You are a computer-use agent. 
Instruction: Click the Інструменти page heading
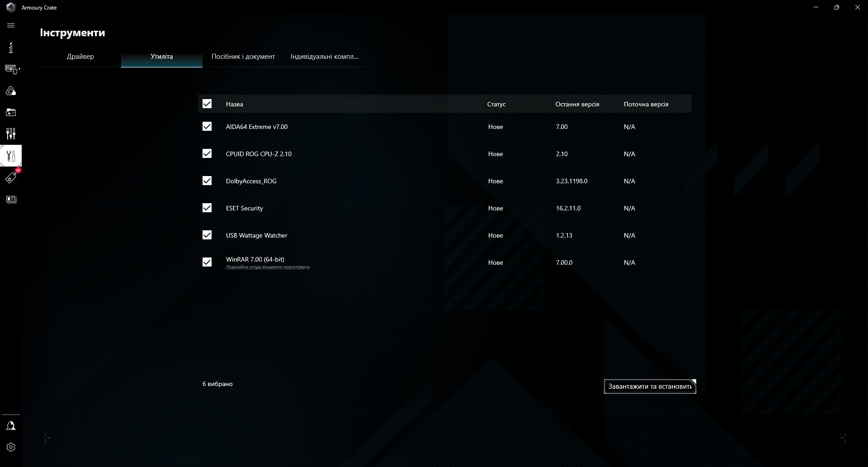72,33
